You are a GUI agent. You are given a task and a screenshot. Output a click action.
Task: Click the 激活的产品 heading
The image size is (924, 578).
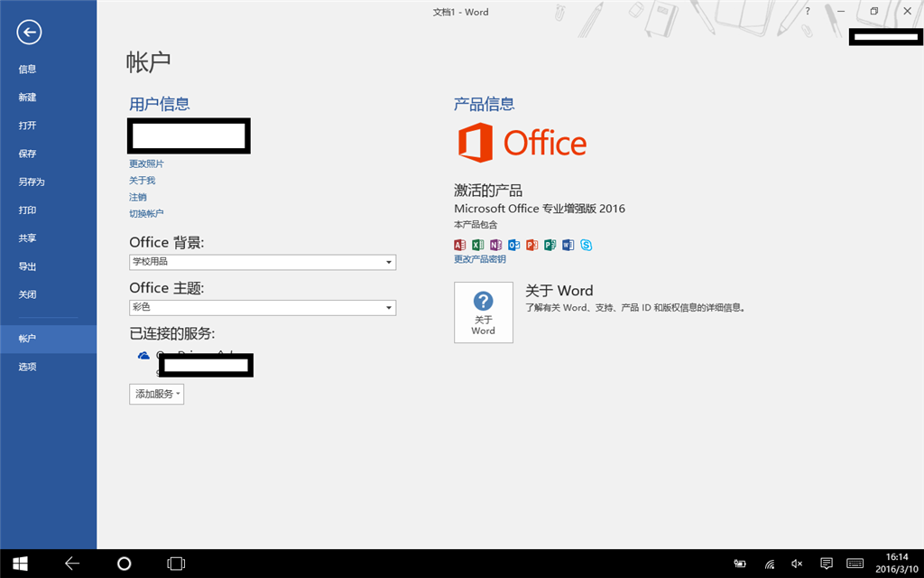488,191
